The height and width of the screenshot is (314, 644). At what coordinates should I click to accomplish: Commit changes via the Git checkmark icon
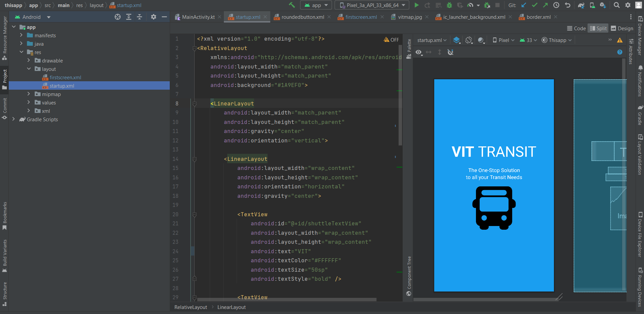(535, 5)
